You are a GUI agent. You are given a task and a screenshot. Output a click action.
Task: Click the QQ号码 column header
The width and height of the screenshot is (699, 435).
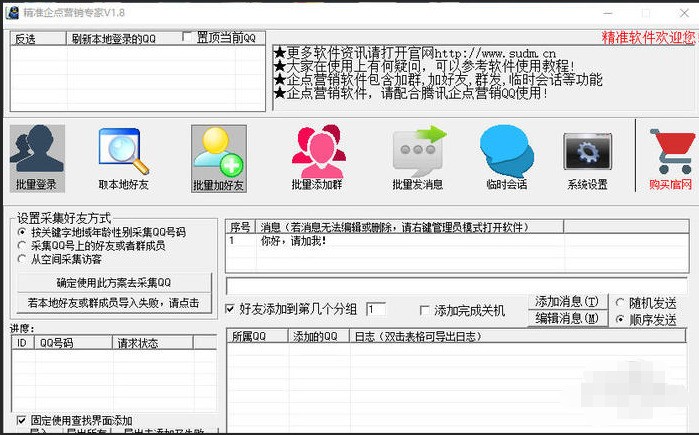pyautogui.click(x=73, y=342)
